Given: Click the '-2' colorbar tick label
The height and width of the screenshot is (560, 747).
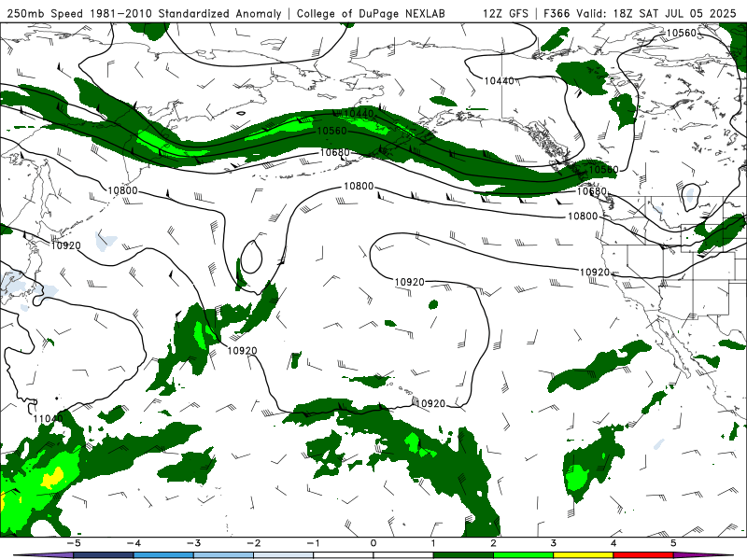Looking at the screenshot, I should tap(253, 543).
